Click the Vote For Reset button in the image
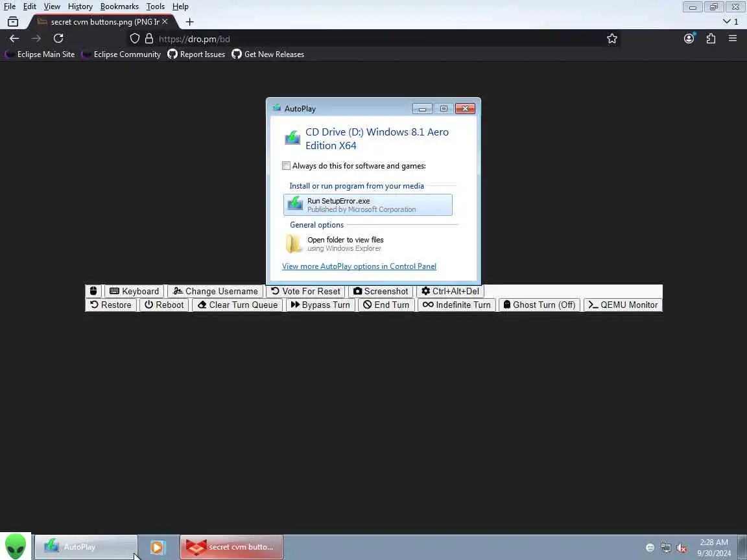 (305, 291)
